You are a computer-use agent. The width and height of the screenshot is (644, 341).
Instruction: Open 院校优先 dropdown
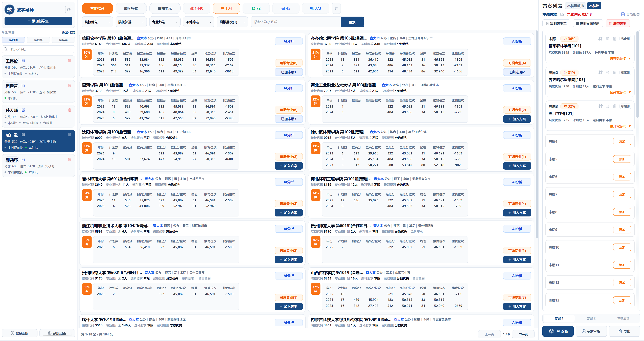(97, 22)
